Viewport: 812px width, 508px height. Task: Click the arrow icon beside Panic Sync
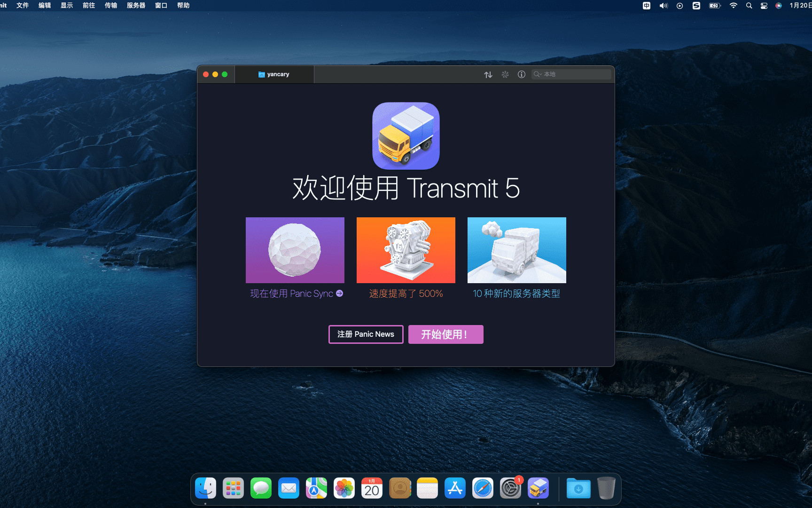click(340, 294)
